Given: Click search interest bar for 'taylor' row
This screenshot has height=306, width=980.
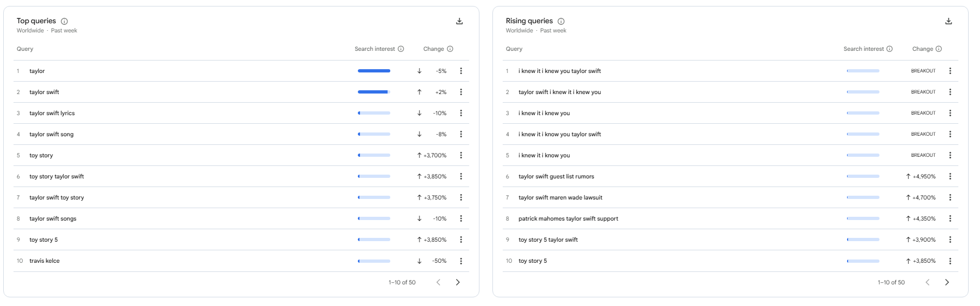Looking at the screenshot, I should pos(374,71).
